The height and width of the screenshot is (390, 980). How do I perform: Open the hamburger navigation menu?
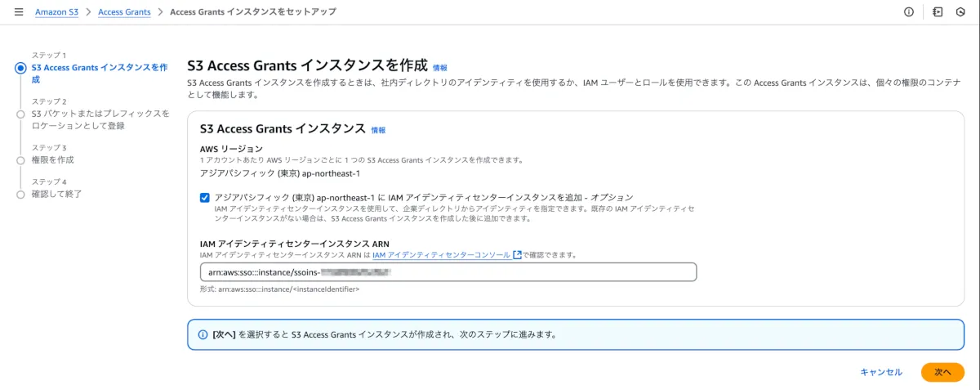(x=19, y=12)
